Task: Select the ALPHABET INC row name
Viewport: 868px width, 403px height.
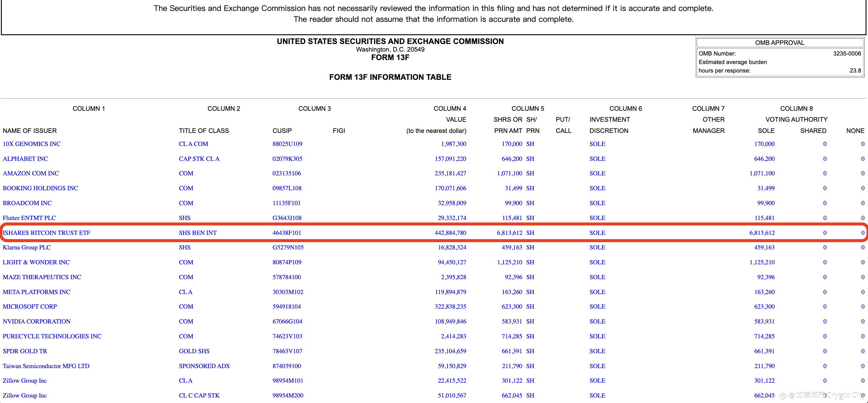Action: tap(25, 159)
